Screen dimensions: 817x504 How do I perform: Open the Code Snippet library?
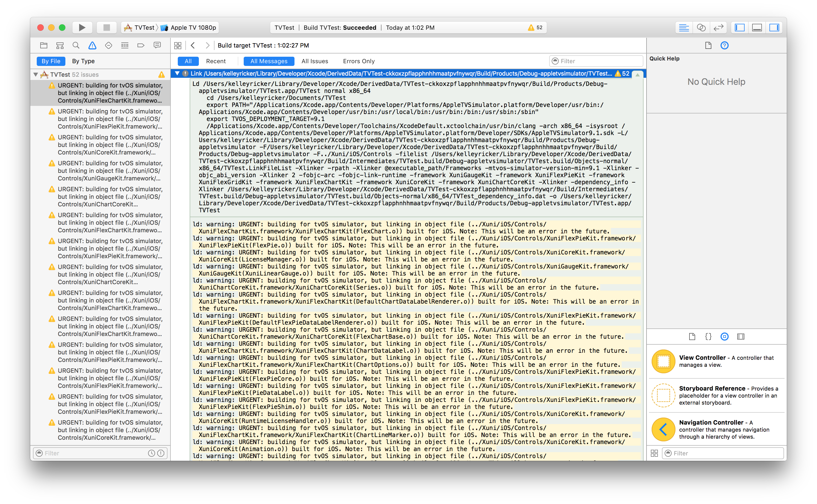[708, 337]
